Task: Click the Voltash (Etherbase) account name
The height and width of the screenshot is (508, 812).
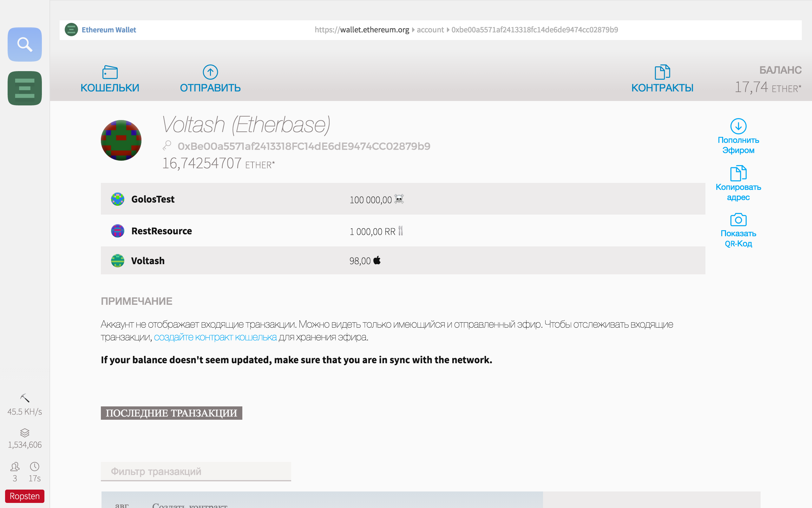Action: point(246,125)
